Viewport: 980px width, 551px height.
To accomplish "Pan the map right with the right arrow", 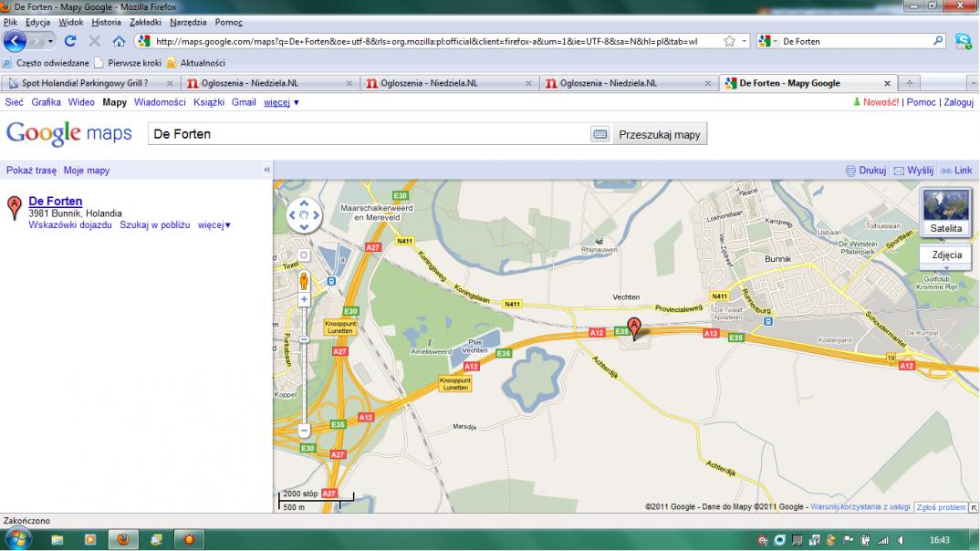I will [x=317, y=215].
